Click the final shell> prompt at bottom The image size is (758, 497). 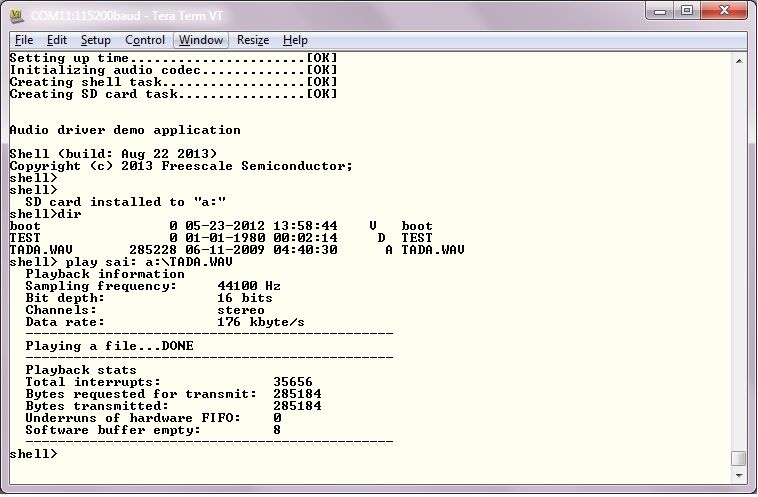[x=33, y=454]
